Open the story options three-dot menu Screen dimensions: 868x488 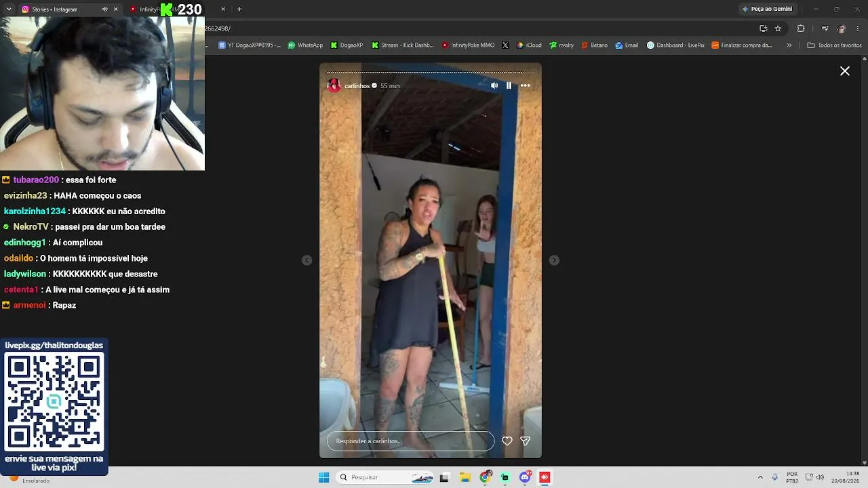tap(525, 85)
